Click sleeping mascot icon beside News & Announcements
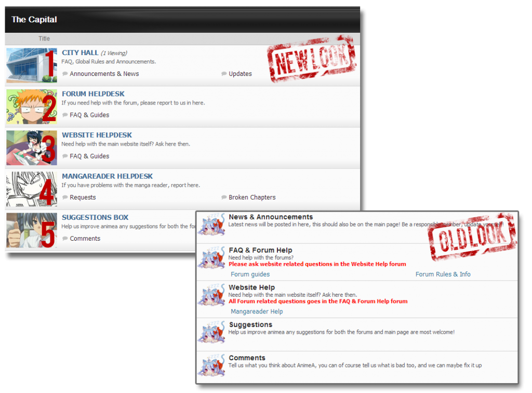The image size is (532, 393). pyautogui.click(x=211, y=225)
